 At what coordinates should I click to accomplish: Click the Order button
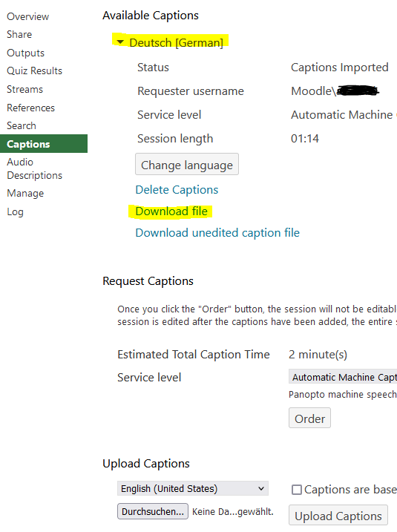point(309,418)
